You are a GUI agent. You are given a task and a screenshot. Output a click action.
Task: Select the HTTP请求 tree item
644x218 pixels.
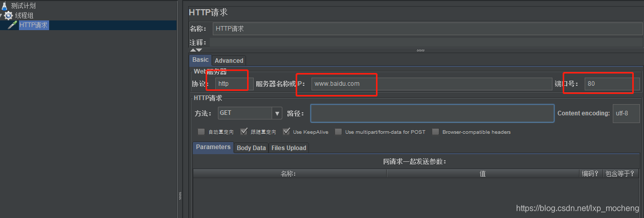click(x=34, y=25)
